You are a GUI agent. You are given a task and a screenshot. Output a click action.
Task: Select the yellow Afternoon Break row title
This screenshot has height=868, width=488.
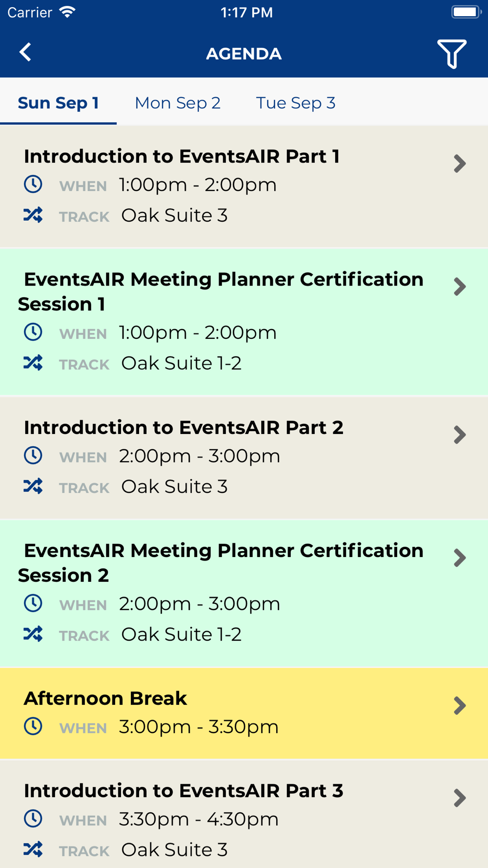click(x=105, y=698)
